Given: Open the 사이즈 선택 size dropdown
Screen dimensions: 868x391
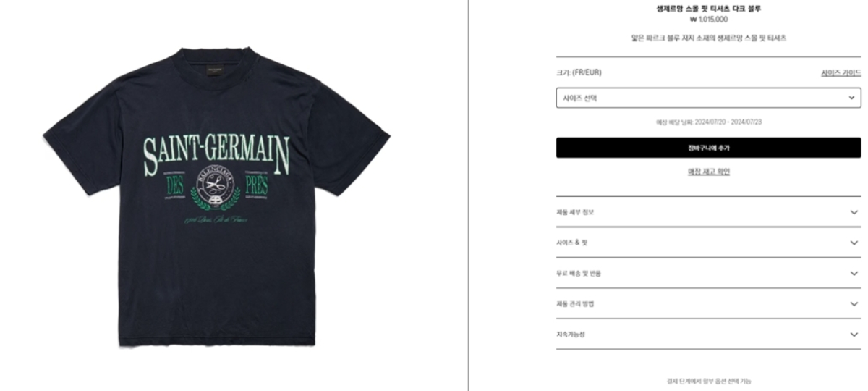Looking at the screenshot, I should [708, 98].
